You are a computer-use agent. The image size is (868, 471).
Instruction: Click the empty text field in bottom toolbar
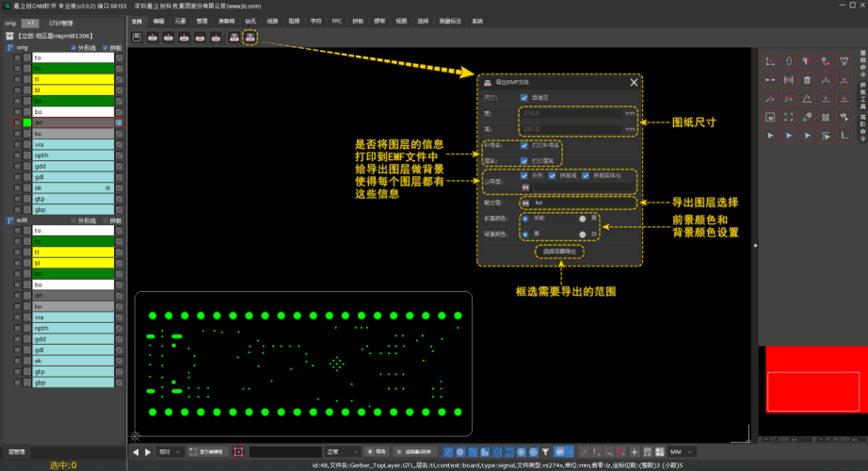[x=285, y=452]
